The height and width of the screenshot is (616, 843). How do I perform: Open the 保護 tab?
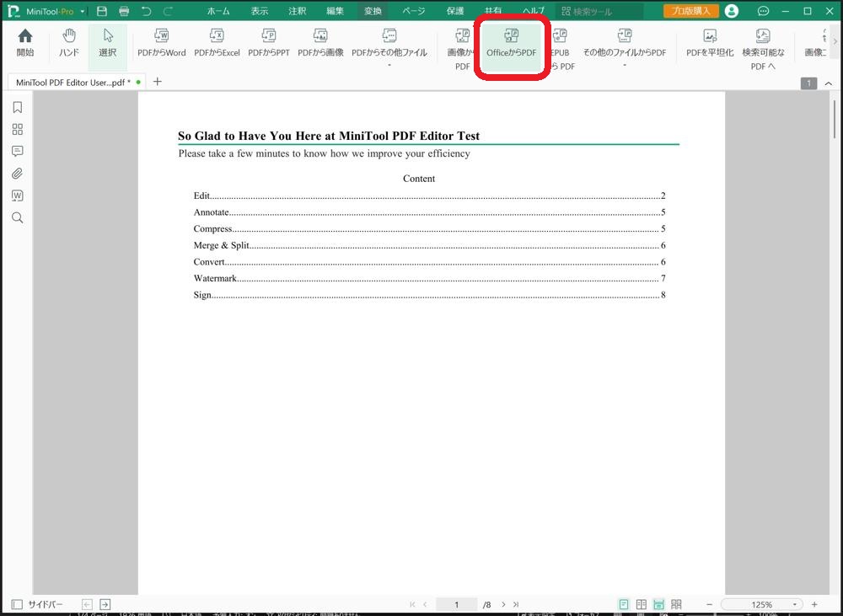click(455, 11)
